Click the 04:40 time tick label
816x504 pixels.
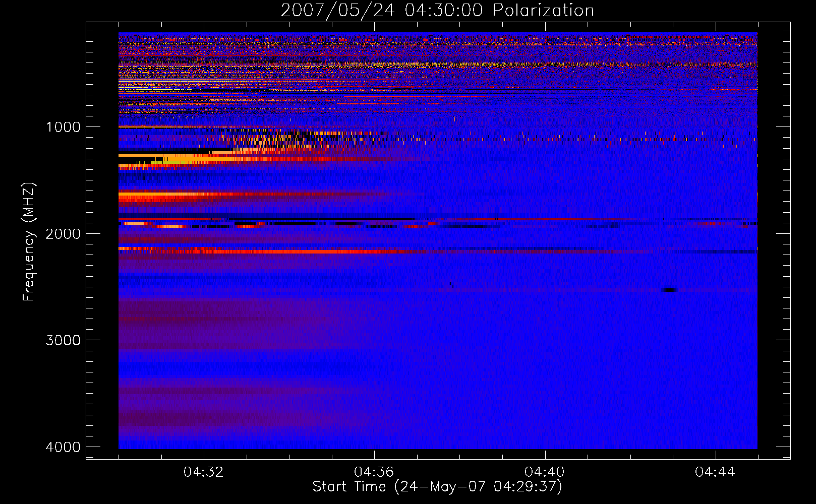(x=545, y=472)
